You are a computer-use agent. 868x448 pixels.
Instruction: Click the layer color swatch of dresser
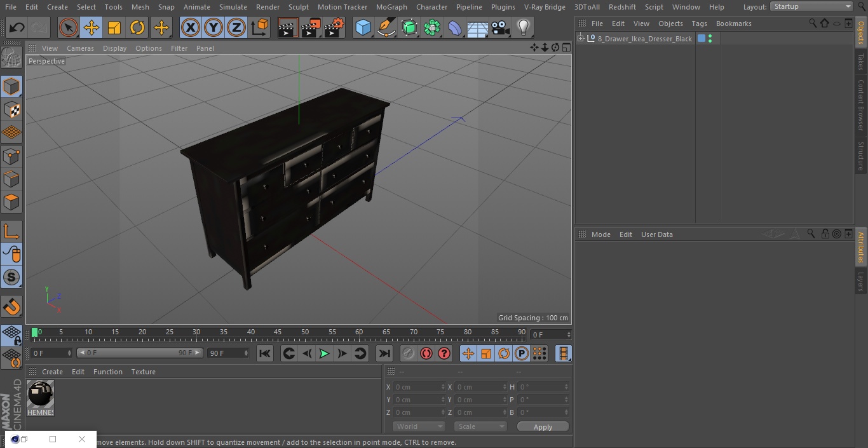pyautogui.click(x=702, y=39)
